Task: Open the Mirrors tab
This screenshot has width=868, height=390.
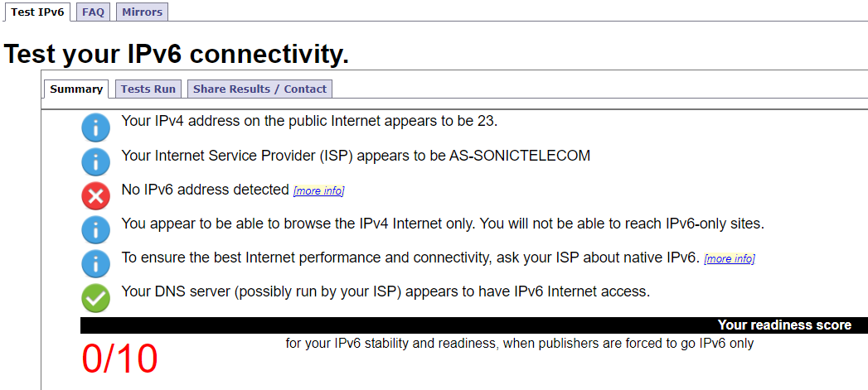Action: click(x=143, y=12)
